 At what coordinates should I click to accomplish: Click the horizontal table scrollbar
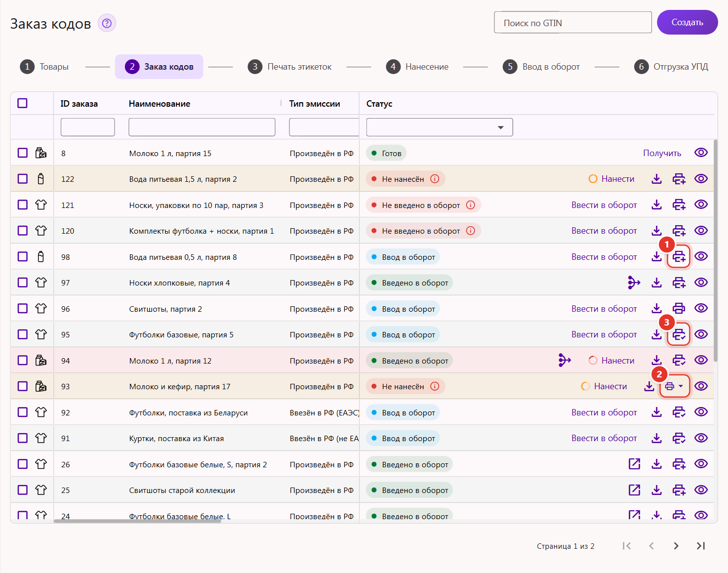coord(137,521)
